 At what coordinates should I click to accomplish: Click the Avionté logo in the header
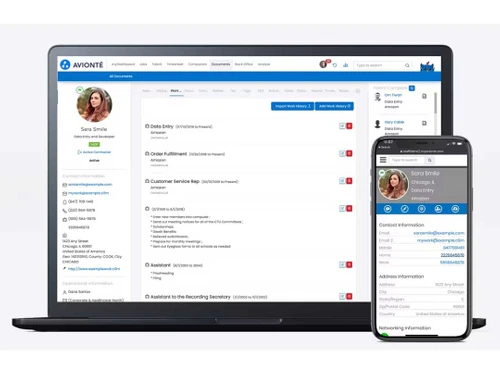point(82,64)
